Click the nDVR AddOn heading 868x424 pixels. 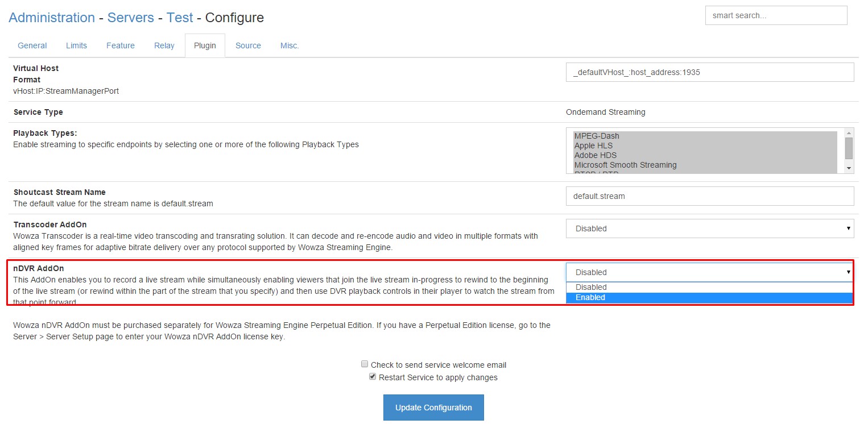tap(39, 268)
